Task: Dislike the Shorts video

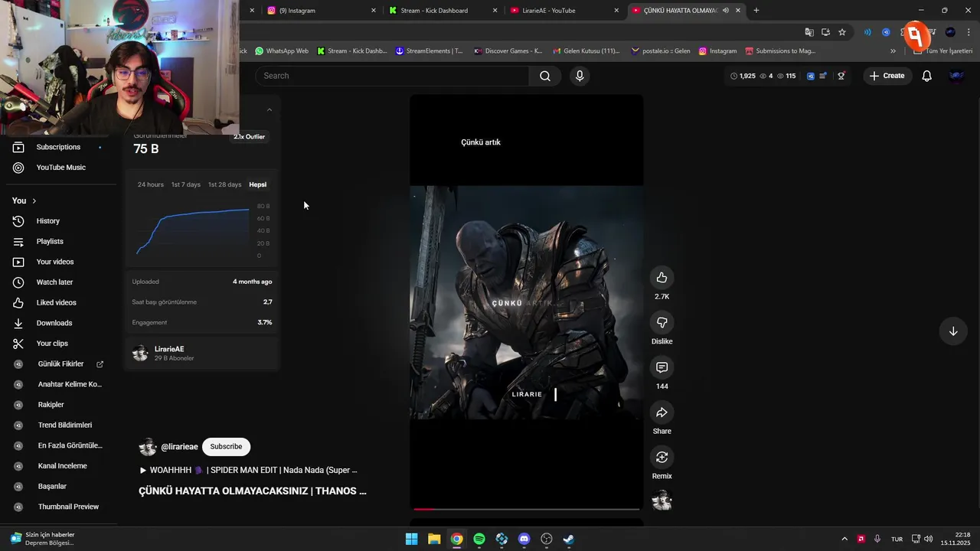Action: point(661,322)
